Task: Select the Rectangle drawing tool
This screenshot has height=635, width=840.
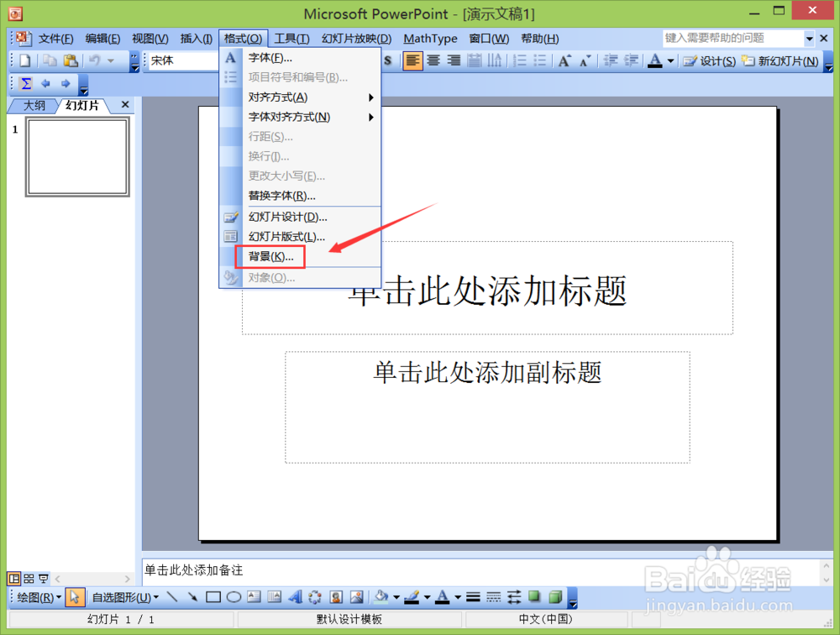Action: (x=213, y=596)
